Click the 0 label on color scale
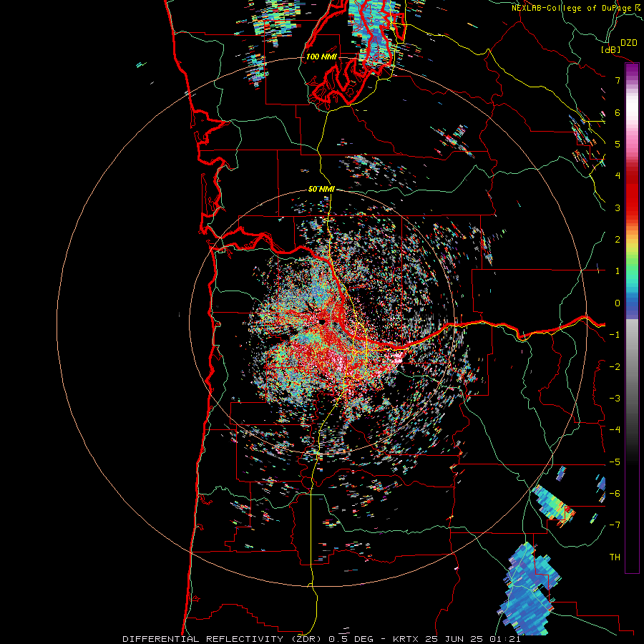This screenshot has height=644, width=644. click(x=618, y=303)
